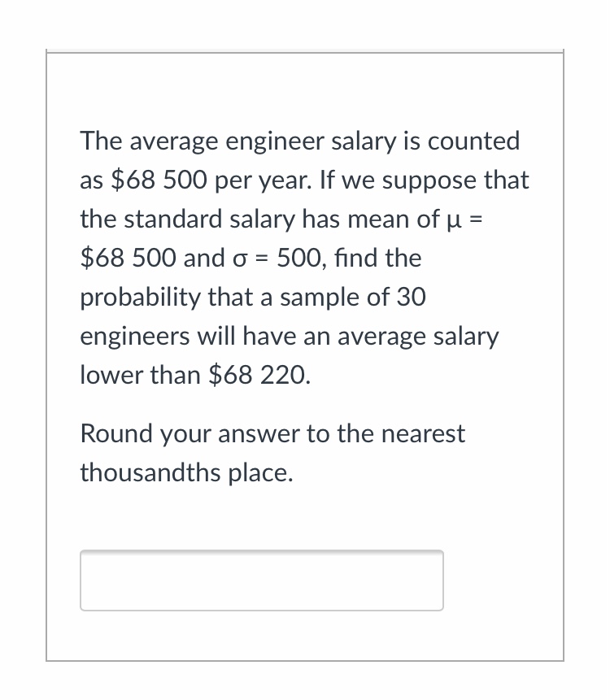
Task: Click the '$68 220' salary value
Action: pyautogui.click(x=258, y=376)
